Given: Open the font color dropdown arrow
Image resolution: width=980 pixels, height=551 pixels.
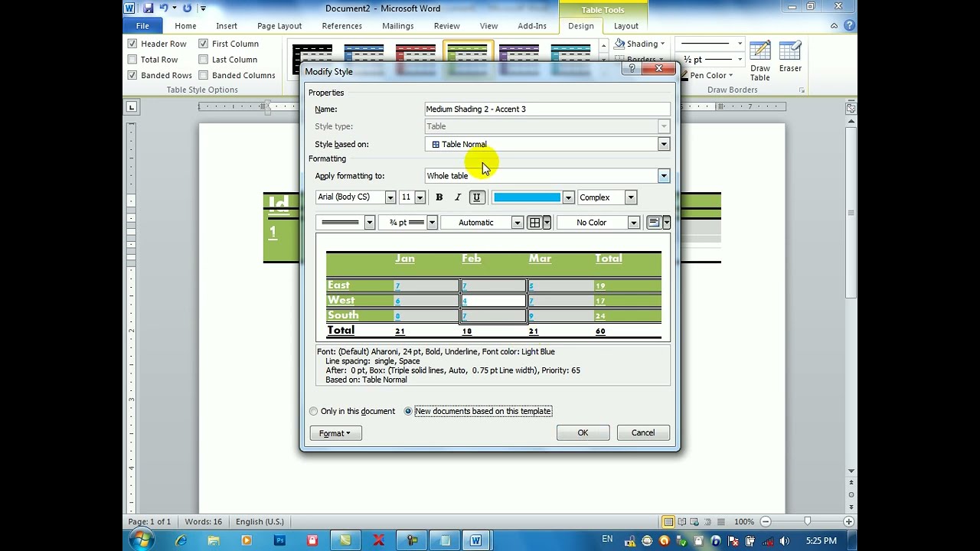Looking at the screenshot, I should pyautogui.click(x=568, y=197).
